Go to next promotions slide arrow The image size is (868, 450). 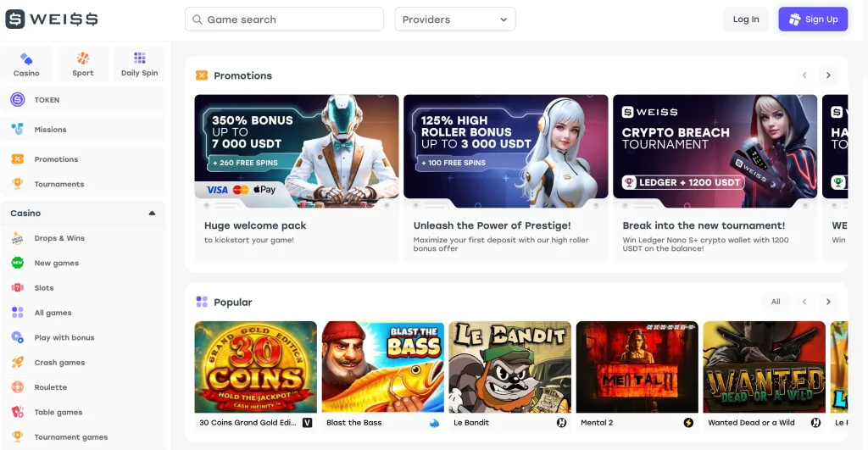pos(828,75)
